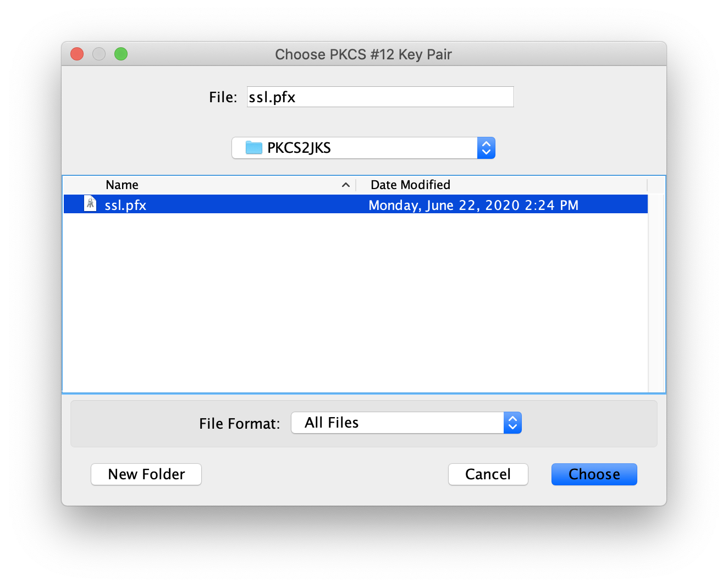Image resolution: width=728 pixels, height=587 pixels.
Task: Click the New Folder button
Action: (x=146, y=474)
